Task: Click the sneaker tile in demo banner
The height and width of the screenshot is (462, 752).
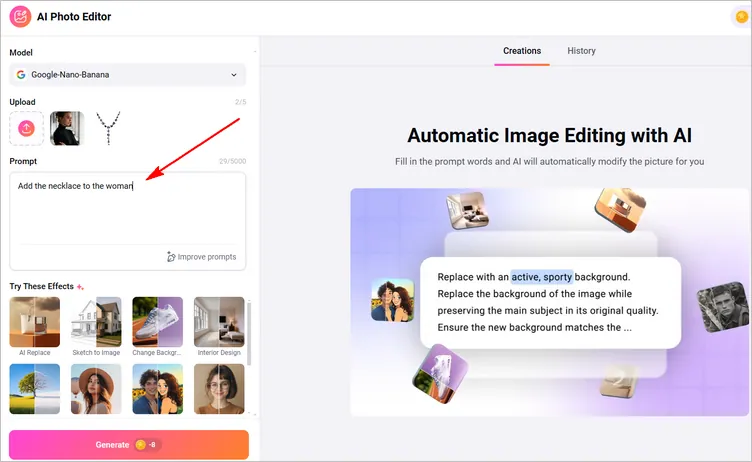Action: click(440, 375)
